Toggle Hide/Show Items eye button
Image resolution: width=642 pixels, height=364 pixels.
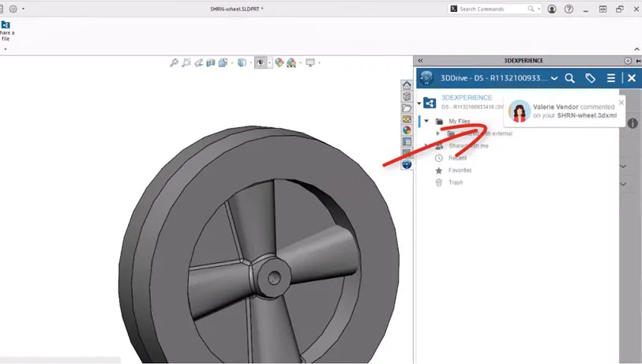click(x=261, y=62)
